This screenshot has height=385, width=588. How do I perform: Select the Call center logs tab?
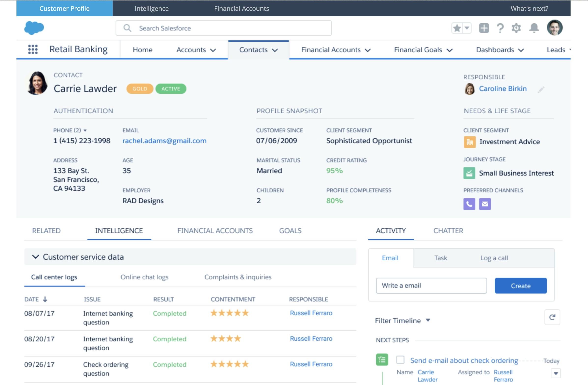click(x=54, y=277)
